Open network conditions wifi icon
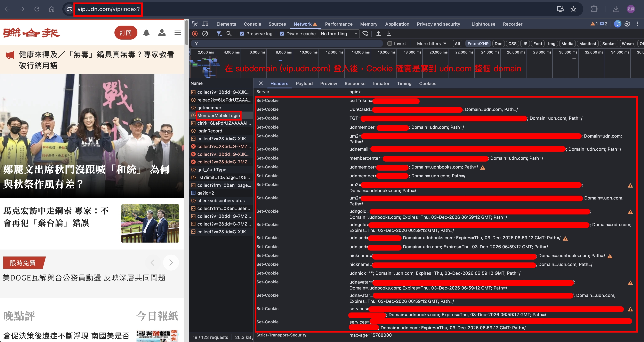Viewport: 644px width, 342px height. tap(365, 34)
